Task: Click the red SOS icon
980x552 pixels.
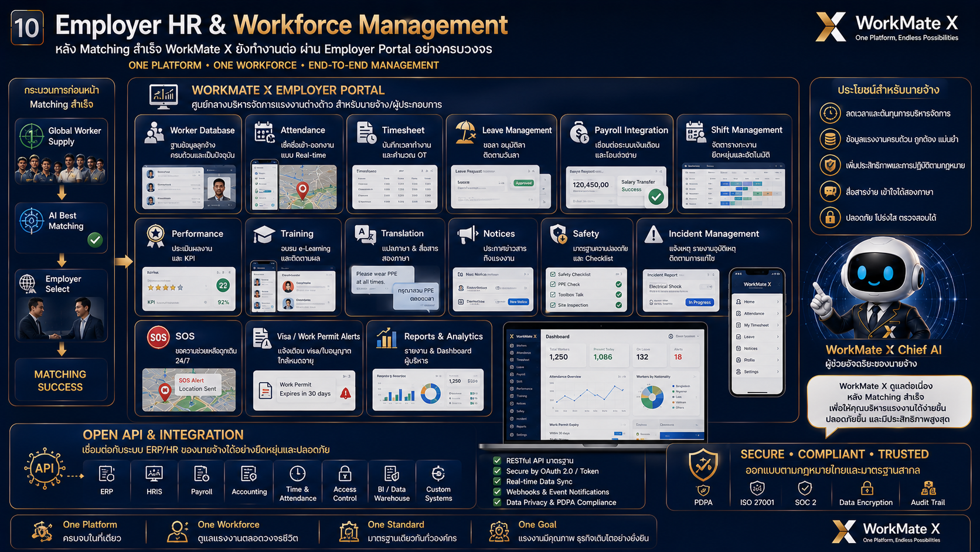Action: [x=158, y=337]
